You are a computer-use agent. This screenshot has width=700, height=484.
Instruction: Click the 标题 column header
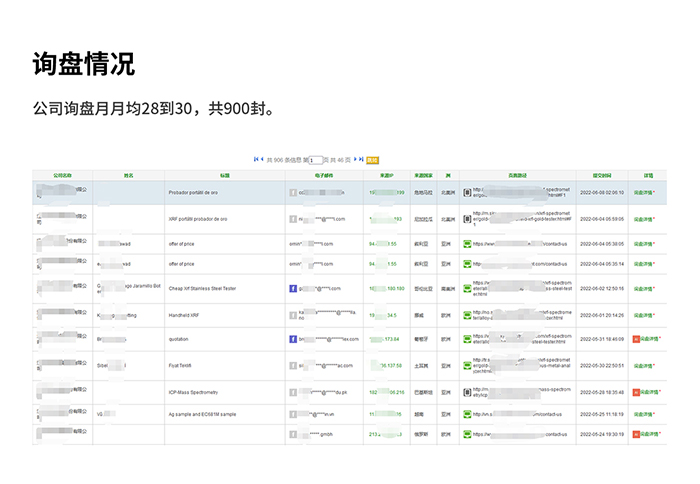[x=225, y=175]
